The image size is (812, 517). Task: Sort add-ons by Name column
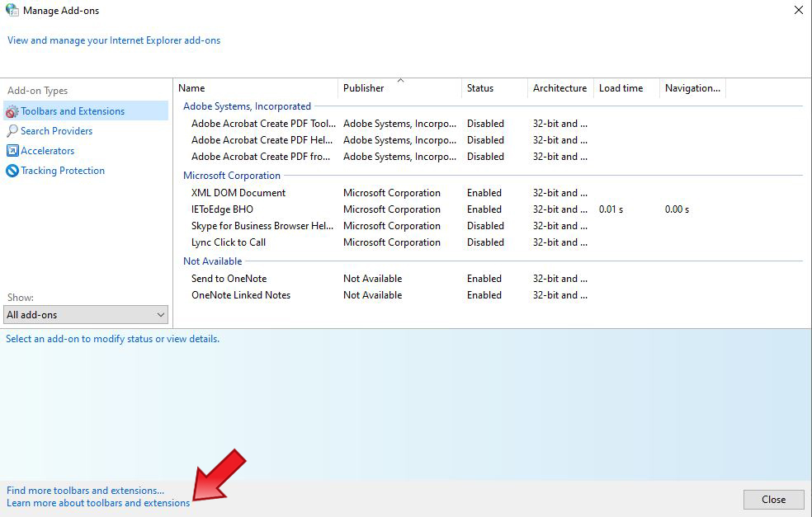pos(191,88)
